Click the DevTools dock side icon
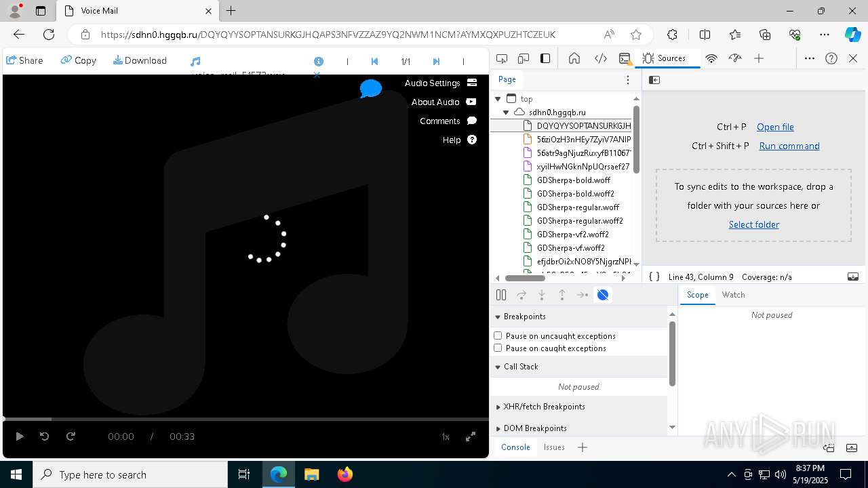This screenshot has height=488, width=868. [545, 58]
